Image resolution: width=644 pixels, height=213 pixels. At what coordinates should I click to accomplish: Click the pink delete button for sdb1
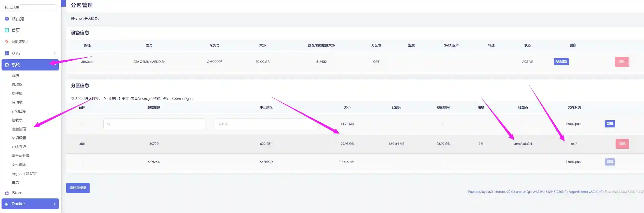(x=622, y=144)
